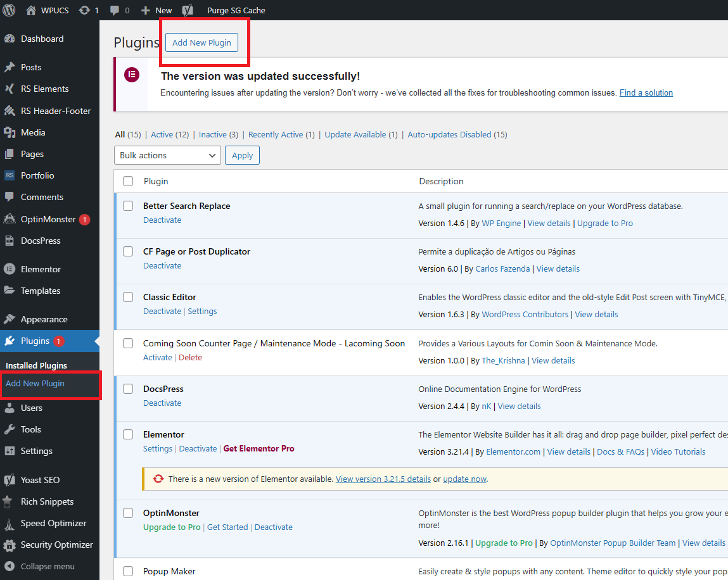Activate the Coming Soon Counter Page plugin
Image resolution: width=728 pixels, height=580 pixels.
(157, 358)
